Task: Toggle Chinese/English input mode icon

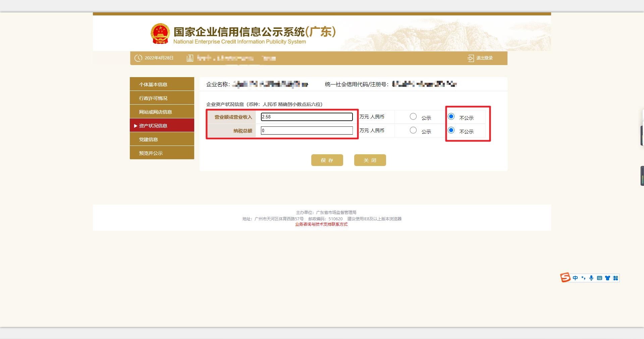Action: (x=575, y=278)
